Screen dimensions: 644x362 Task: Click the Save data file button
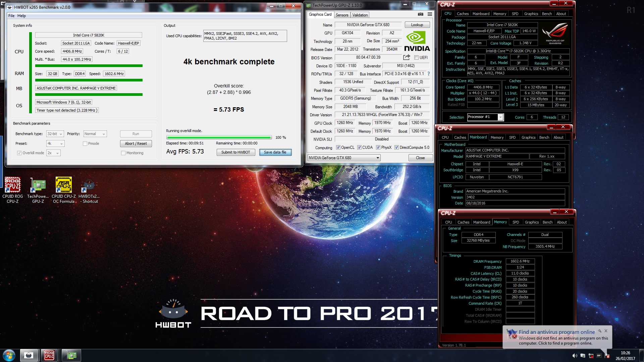275,152
